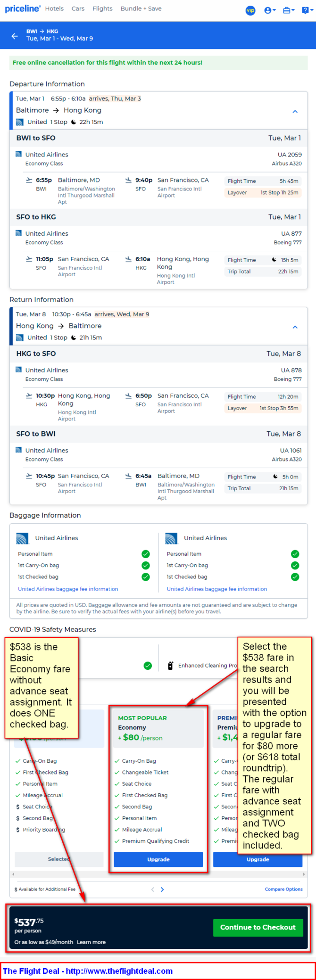Image resolution: width=316 pixels, height=980 pixels.
Task: Click Changeable Ticket in Economy fare list
Action: tap(145, 772)
